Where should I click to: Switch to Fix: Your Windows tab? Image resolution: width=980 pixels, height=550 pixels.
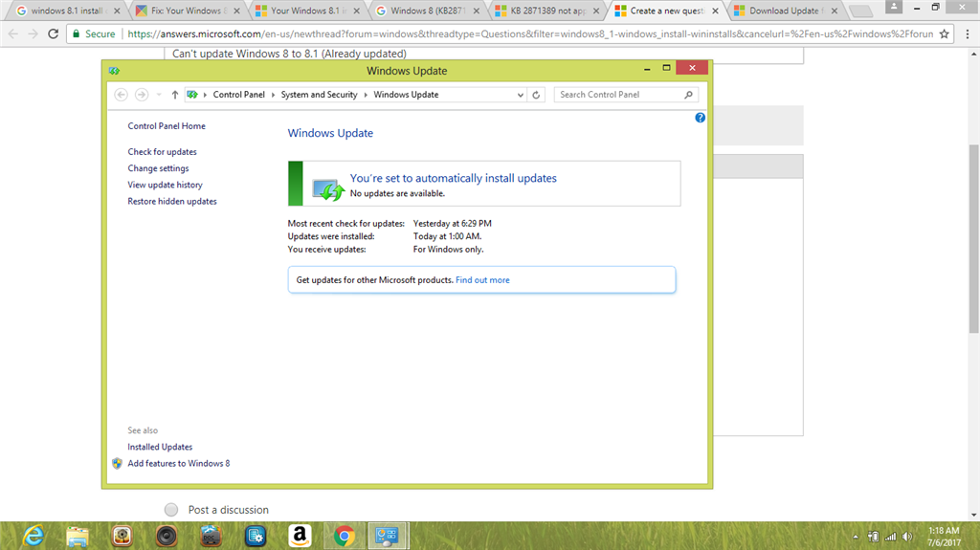coord(188,11)
